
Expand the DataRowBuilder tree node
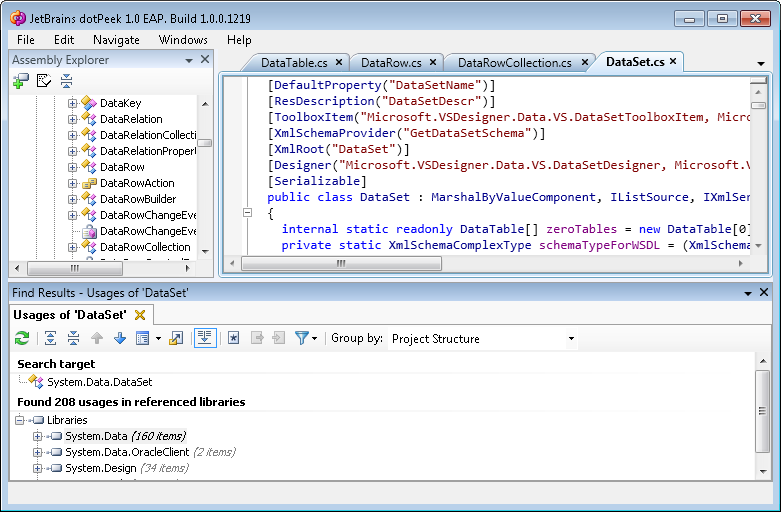point(73,199)
